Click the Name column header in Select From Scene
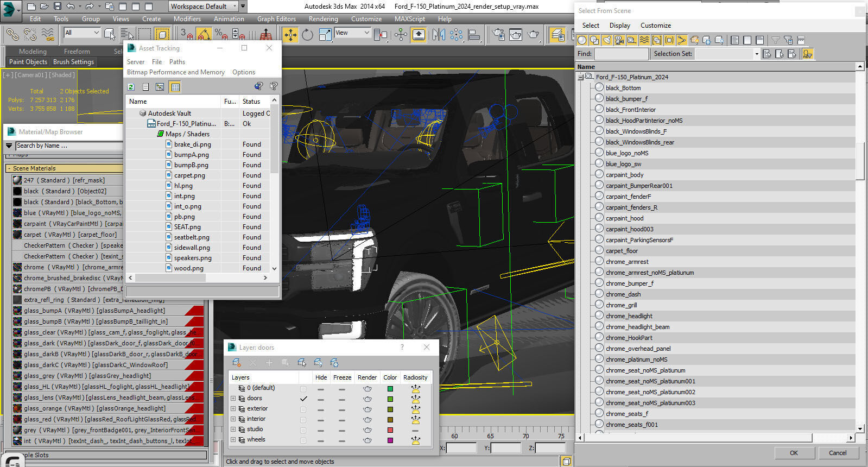Image resolution: width=868 pixels, height=467 pixels. point(716,67)
